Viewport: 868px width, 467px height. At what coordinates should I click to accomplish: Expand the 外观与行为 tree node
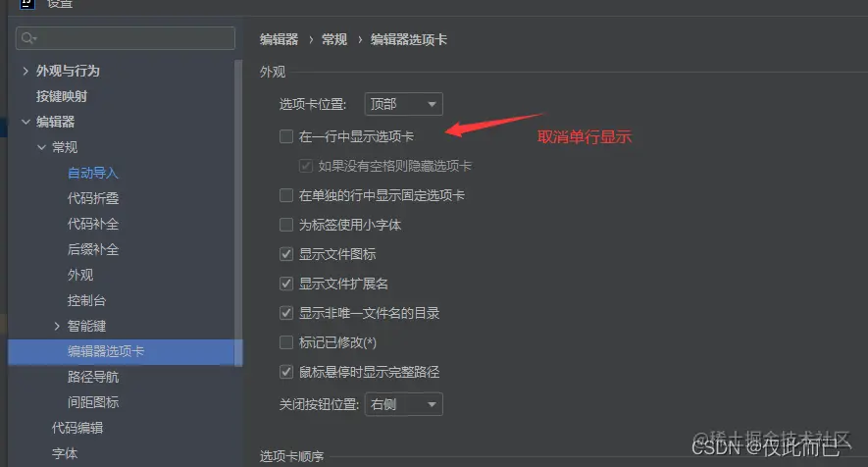pyautogui.click(x=26, y=71)
